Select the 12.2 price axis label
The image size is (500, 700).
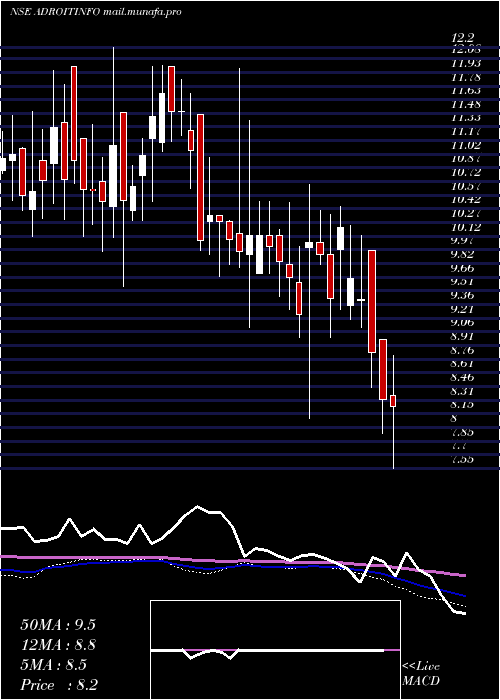(462, 38)
